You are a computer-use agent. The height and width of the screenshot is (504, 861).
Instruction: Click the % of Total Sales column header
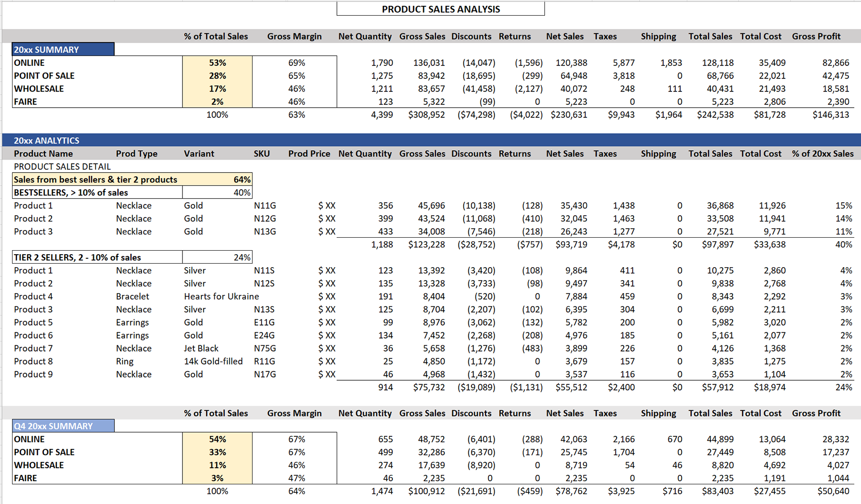216,36
